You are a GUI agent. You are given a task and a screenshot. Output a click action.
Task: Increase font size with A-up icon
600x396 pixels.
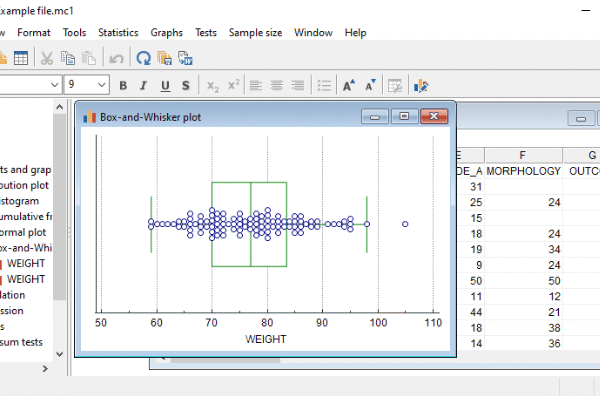(x=348, y=85)
